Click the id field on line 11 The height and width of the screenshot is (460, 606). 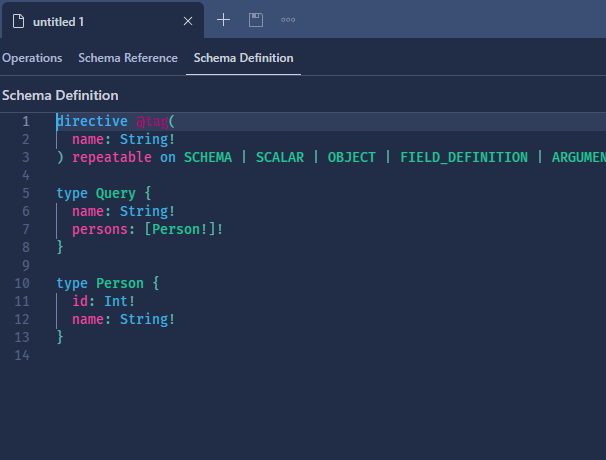[x=80, y=301]
